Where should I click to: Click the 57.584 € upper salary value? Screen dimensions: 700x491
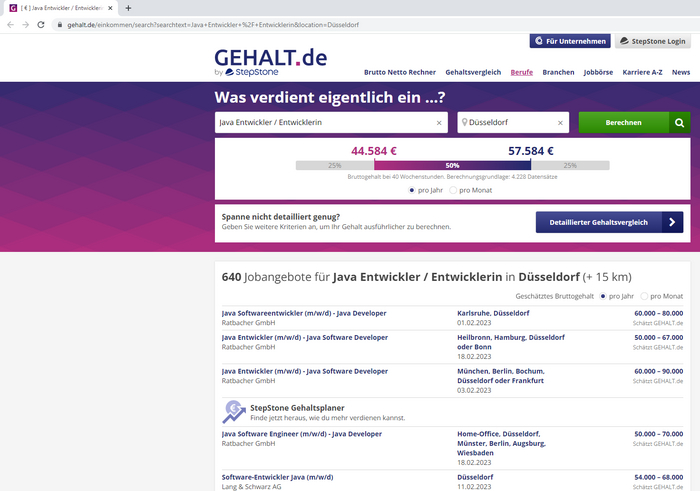click(531, 151)
